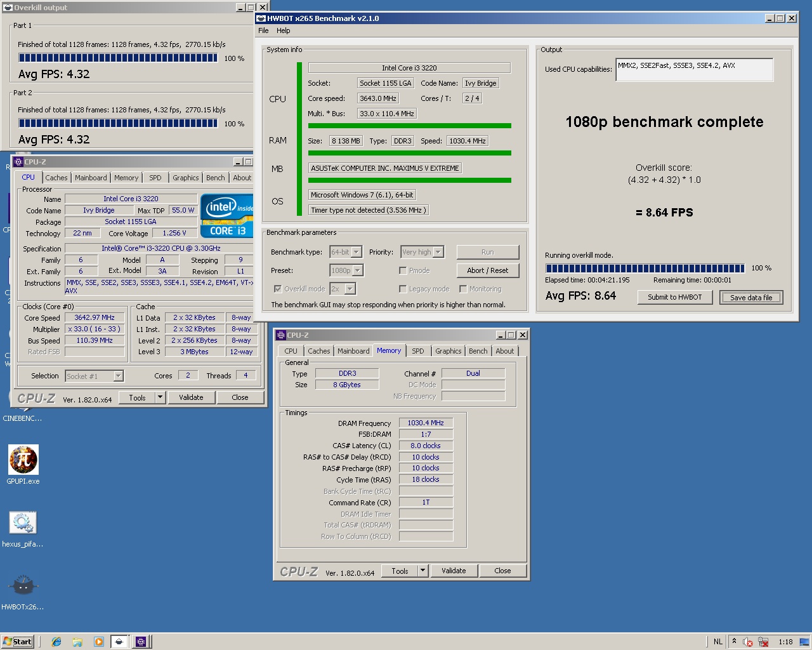Click the CPU-Z Memory window title icon
812x650 pixels.
click(281, 335)
